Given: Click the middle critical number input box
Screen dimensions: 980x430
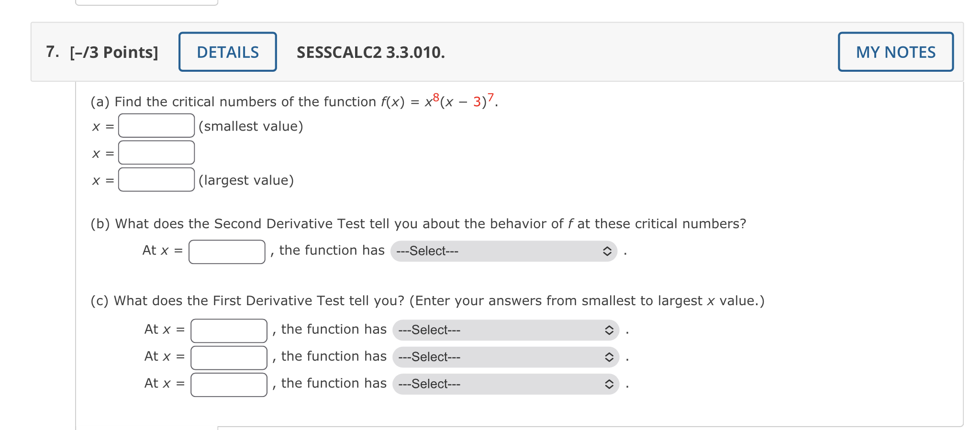Looking at the screenshot, I should click(156, 153).
